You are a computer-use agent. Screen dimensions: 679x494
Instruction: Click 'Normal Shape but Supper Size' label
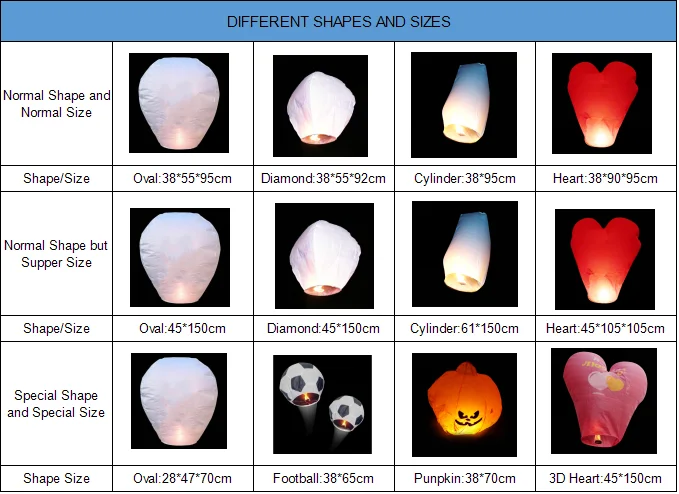[56, 254]
